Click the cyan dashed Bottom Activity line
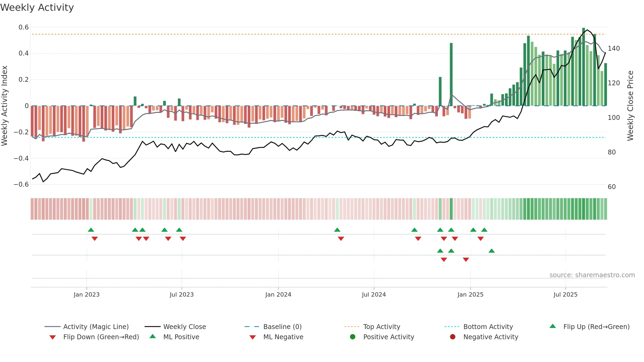Screen dimensions: 644x362 319,138
